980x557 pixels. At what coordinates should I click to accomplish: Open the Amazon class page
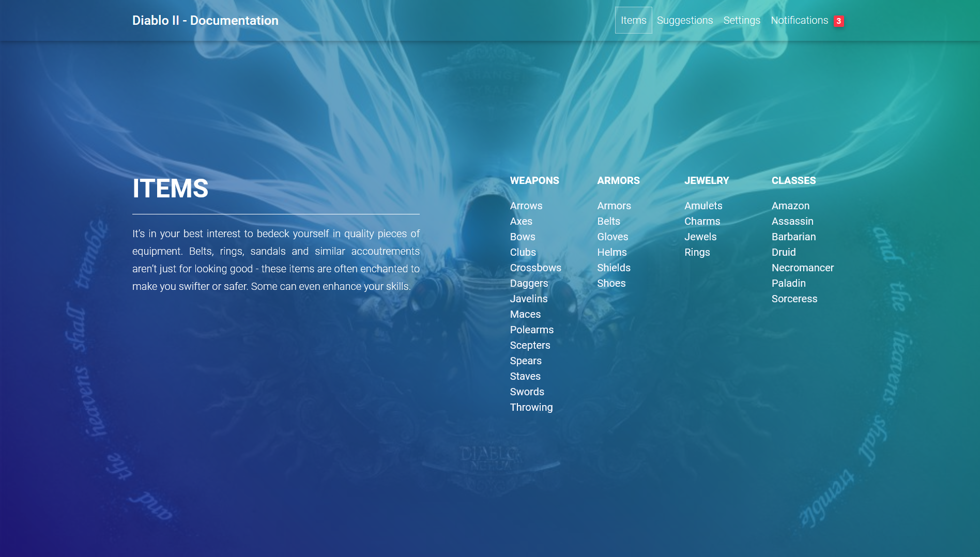pos(791,206)
